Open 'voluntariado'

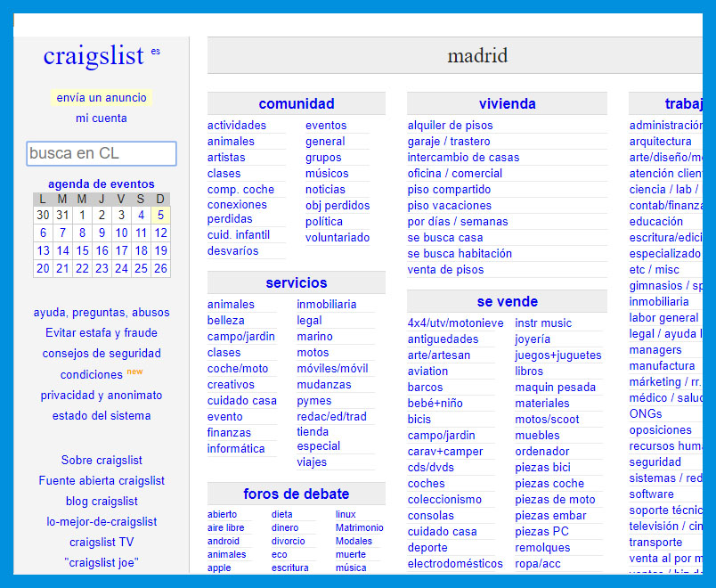tap(338, 237)
